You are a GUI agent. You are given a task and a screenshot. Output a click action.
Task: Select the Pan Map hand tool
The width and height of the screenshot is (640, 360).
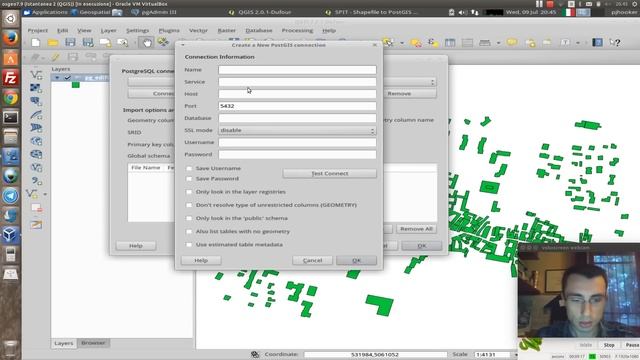[147, 42]
